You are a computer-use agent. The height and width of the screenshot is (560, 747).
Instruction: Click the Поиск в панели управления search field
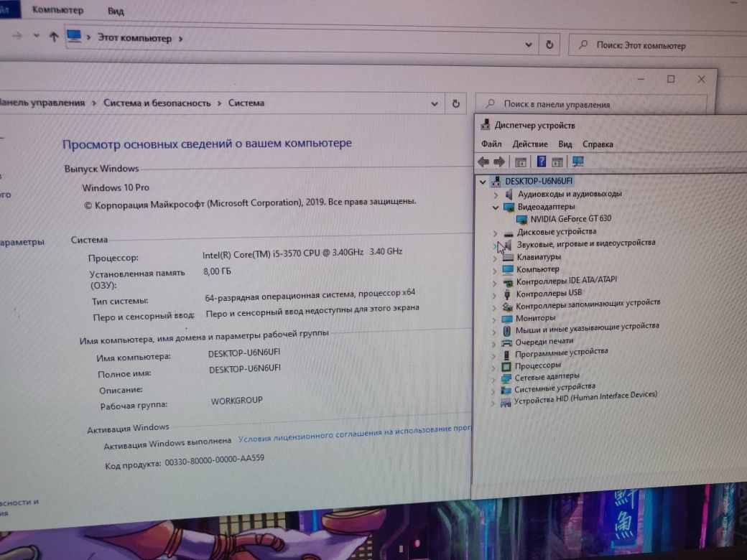click(x=591, y=104)
